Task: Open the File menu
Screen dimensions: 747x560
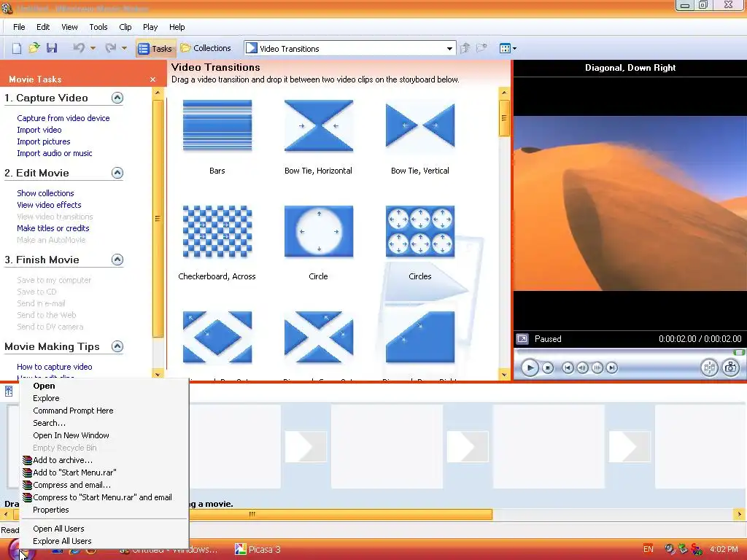Action: point(19,27)
